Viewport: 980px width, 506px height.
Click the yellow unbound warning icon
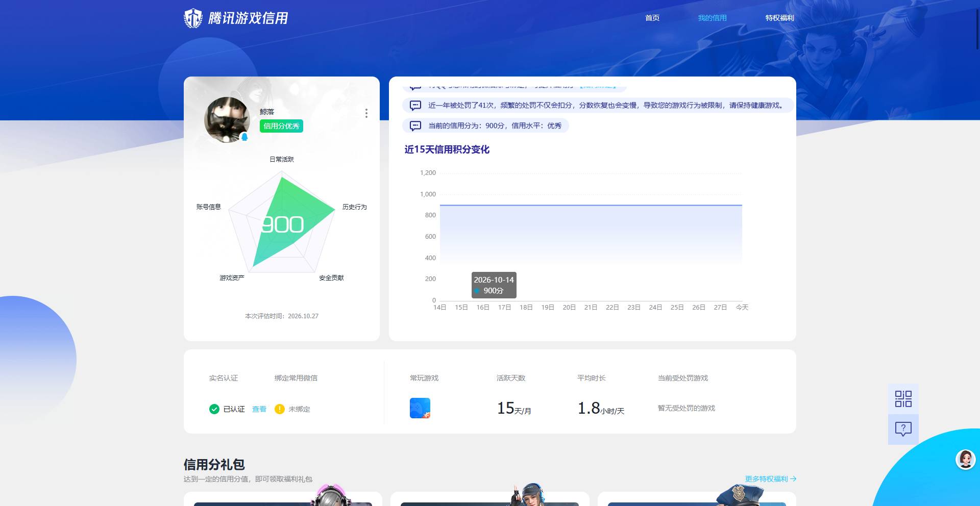coord(279,409)
